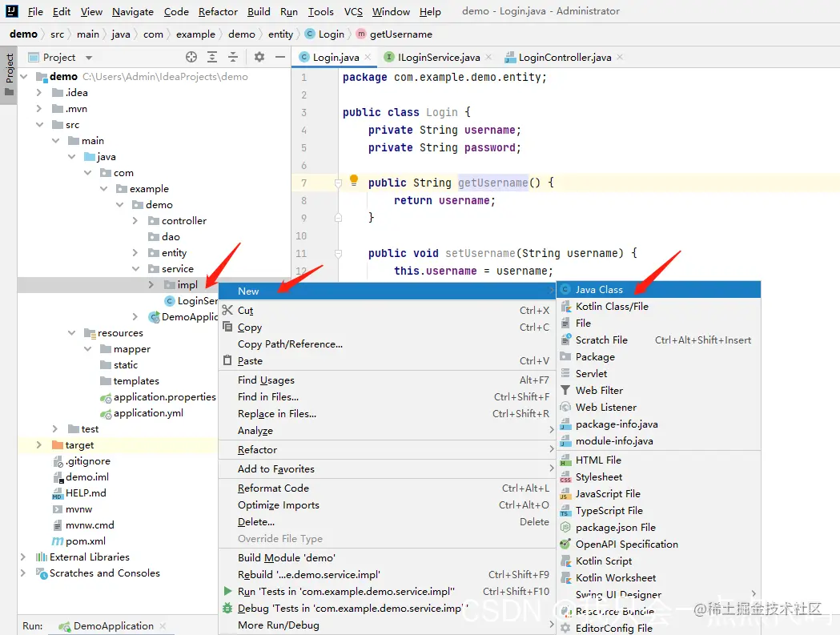The height and width of the screenshot is (635, 840).
Task: Click the intention lightbulb on line 7
Action: point(354,180)
